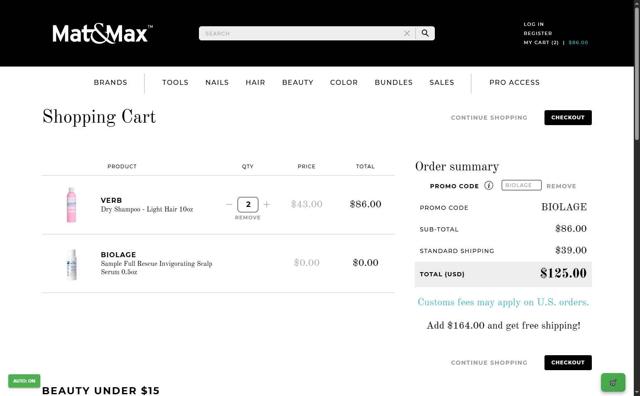Click the bottom Checkout button
This screenshot has height=396, width=640.
click(x=568, y=363)
